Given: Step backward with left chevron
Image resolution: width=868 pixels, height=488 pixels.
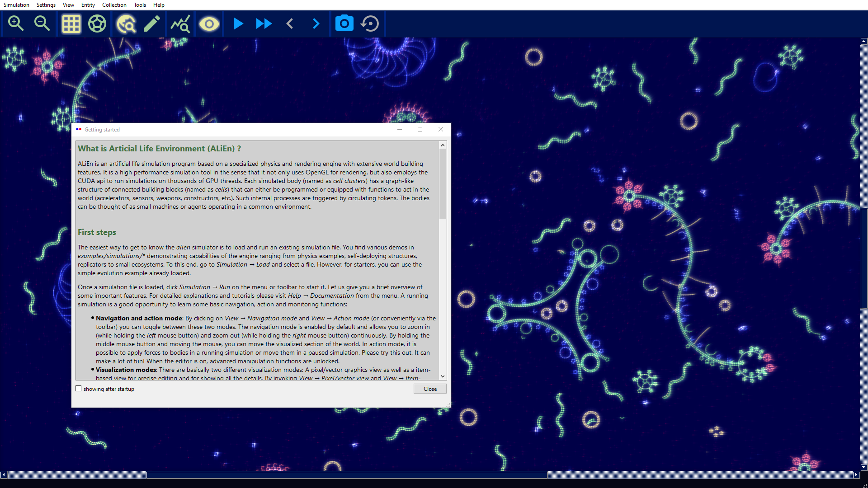Looking at the screenshot, I should (290, 23).
